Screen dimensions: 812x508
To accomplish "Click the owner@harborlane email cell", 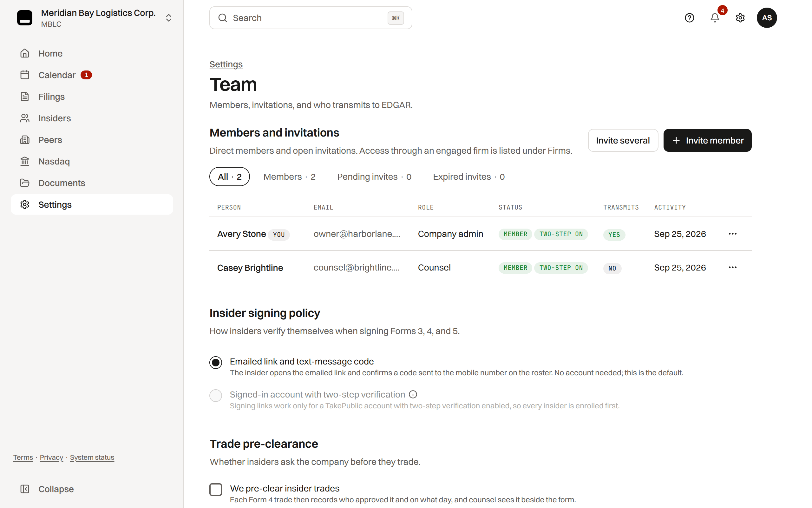I will click(357, 234).
